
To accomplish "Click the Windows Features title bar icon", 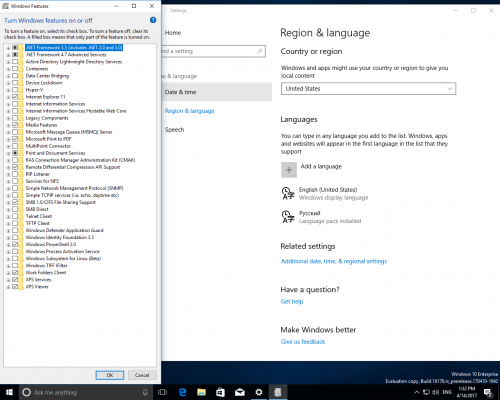I will 6,6.
